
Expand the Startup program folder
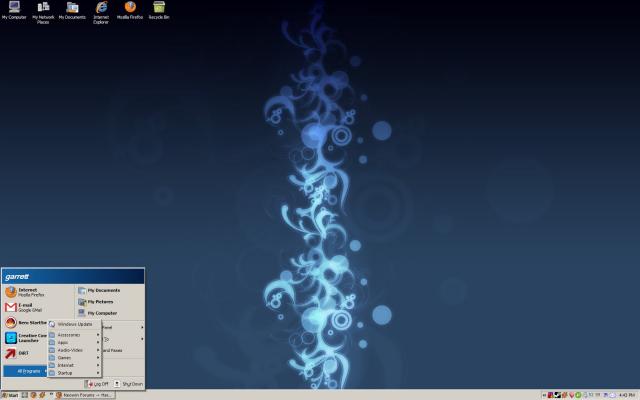click(x=74, y=373)
